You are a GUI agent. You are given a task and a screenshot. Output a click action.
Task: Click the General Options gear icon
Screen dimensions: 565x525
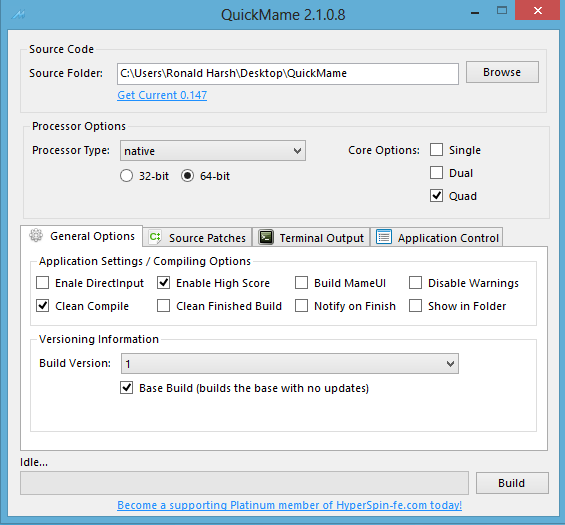36,235
